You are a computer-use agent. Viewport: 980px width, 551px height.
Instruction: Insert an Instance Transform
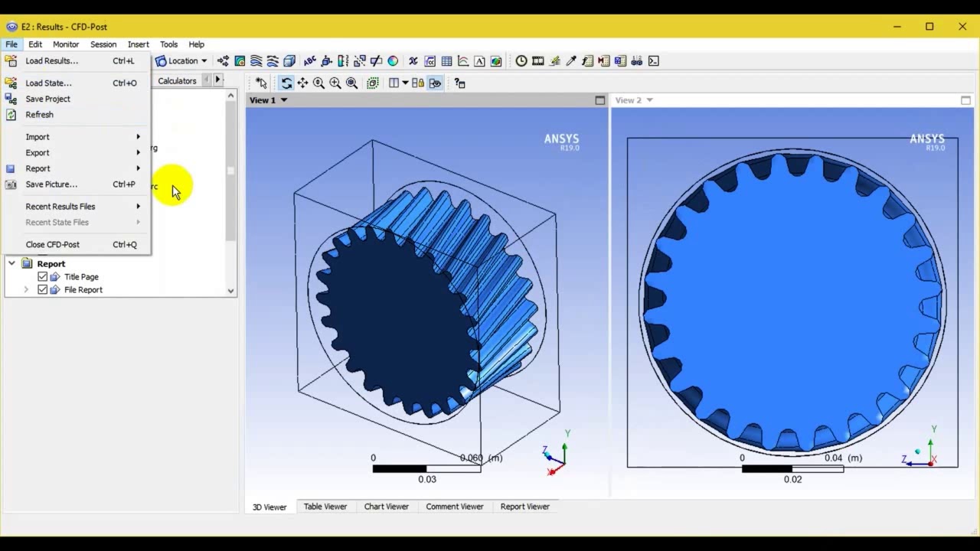click(359, 61)
